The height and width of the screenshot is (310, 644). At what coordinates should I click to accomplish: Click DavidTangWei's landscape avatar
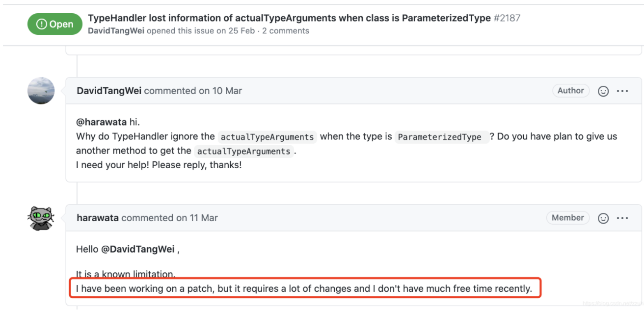(41, 91)
